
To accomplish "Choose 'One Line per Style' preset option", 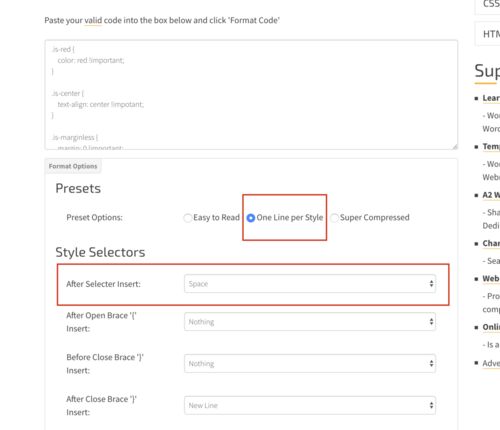I will [x=251, y=218].
